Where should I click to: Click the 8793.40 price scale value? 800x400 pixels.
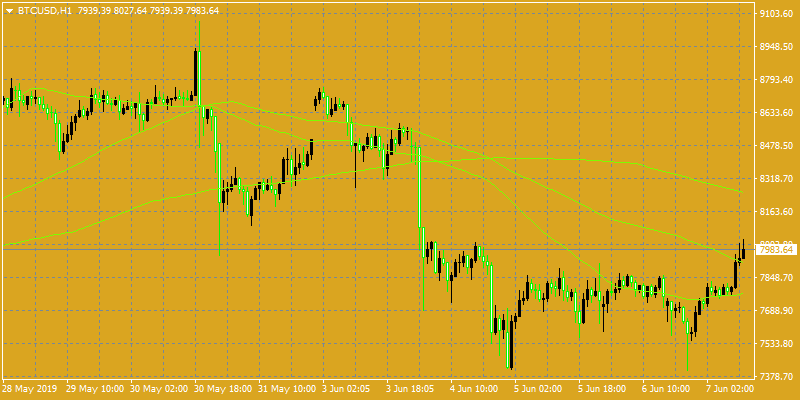click(x=776, y=79)
